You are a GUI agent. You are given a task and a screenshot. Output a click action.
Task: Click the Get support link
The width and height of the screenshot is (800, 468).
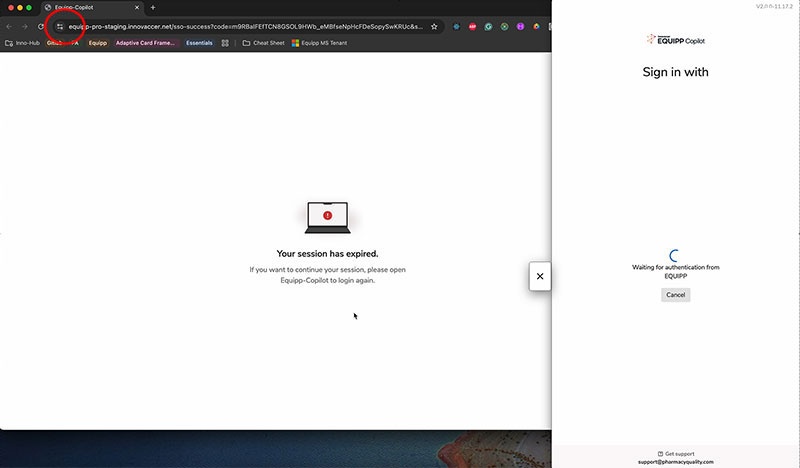point(676,454)
